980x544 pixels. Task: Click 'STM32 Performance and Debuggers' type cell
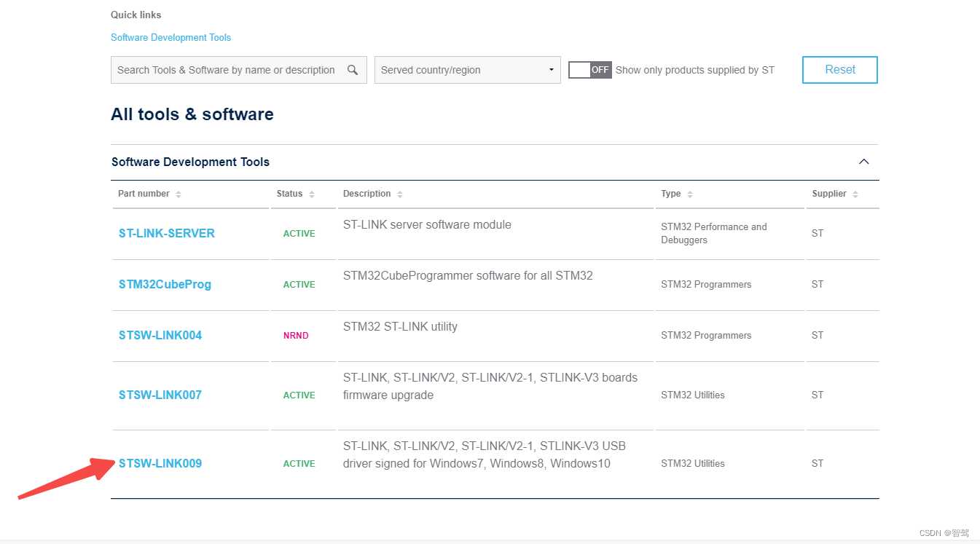pyautogui.click(x=714, y=234)
